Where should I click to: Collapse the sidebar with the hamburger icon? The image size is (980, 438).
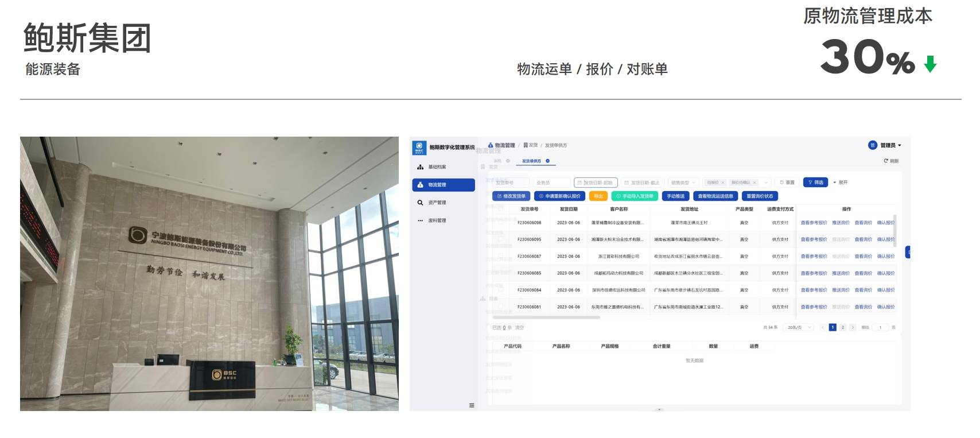[472, 405]
